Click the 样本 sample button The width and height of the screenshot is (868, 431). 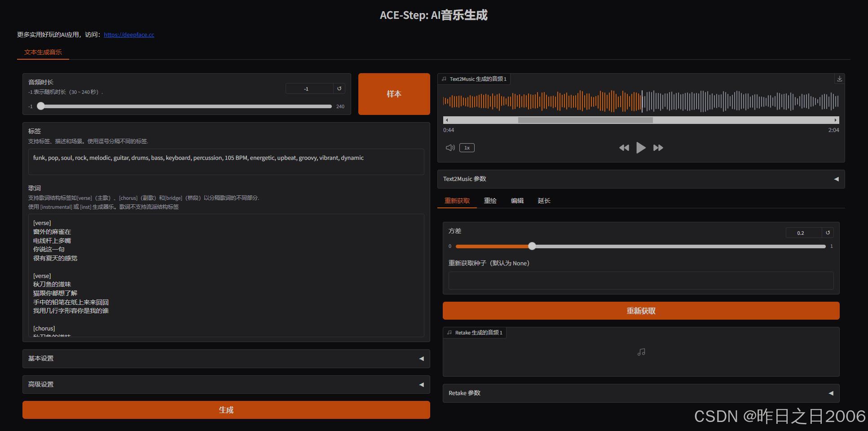click(394, 94)
